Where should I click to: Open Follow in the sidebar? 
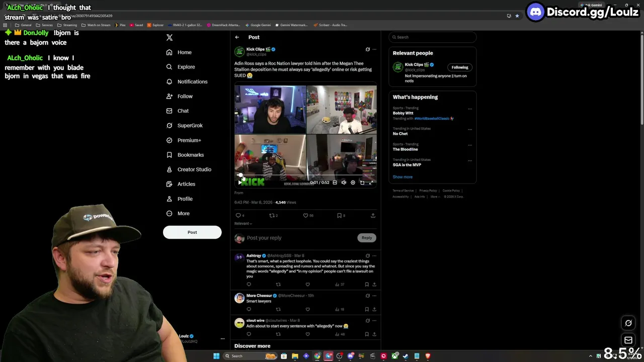(180, 96)
